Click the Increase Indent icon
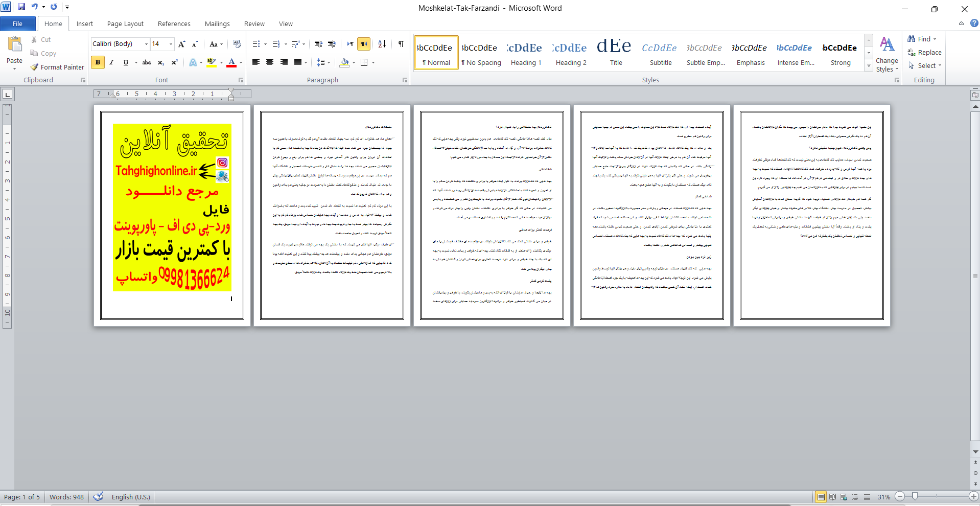 point(332,44)
